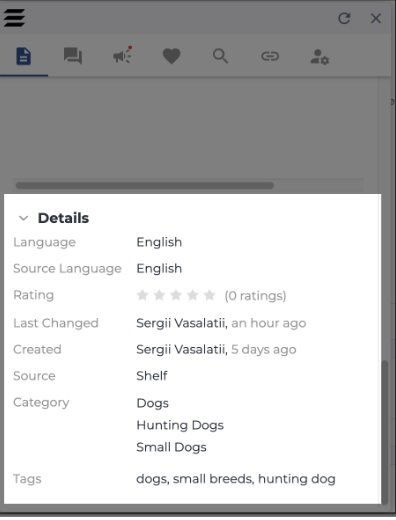The image size is (396, 520).
Task: Open the search magnifier icon
Action: point(220,56)
